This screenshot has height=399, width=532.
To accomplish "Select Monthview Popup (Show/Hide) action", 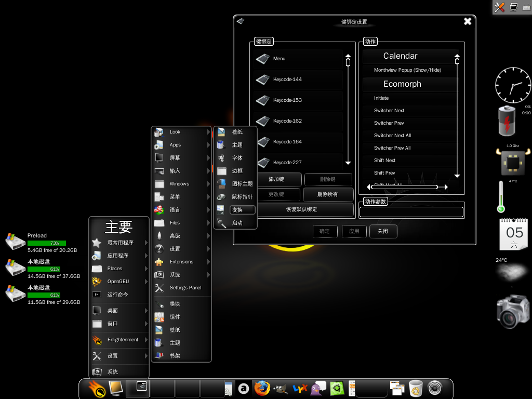I will [x=409, y=70].
